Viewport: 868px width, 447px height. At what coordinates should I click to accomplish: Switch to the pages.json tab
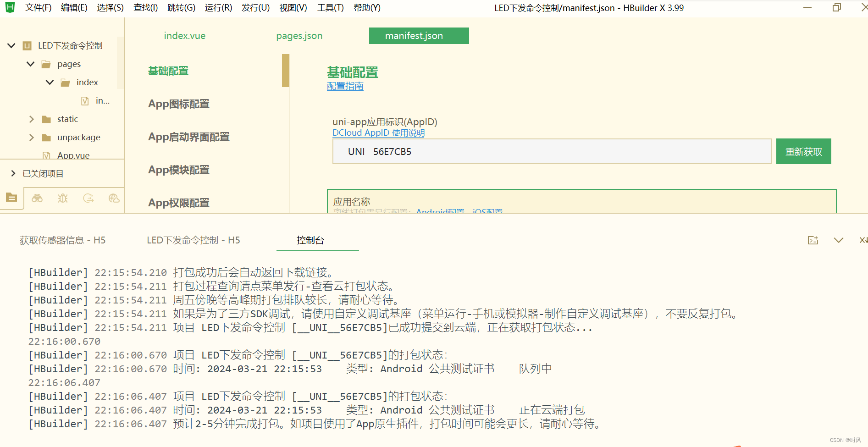pos(299,35)
